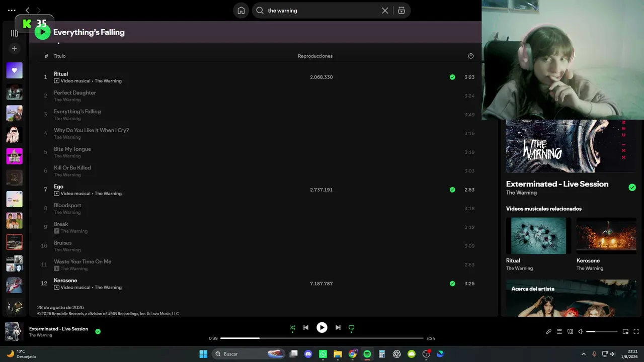
Task: Open the Liked Songs heart playlist
Action: tap(14, 70)
